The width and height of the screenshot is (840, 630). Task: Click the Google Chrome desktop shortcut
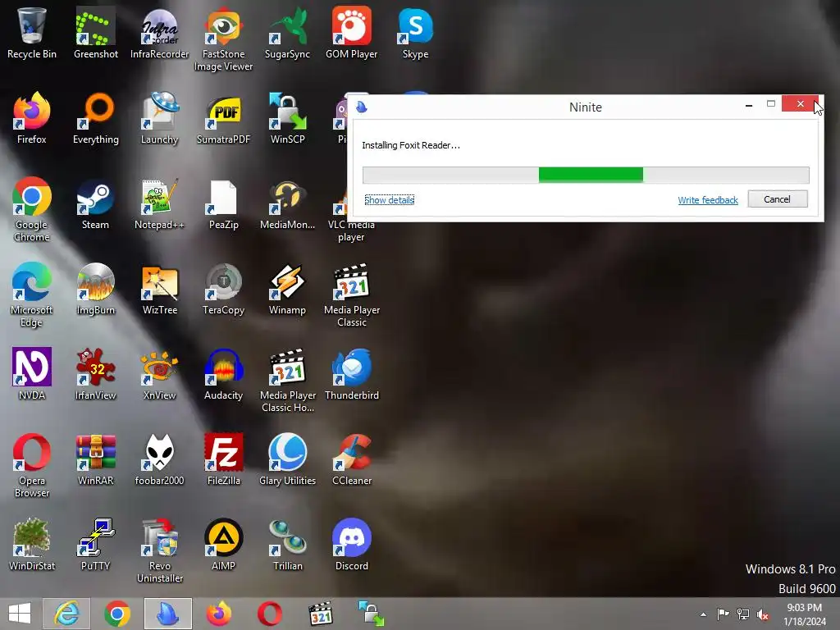(x=32, y=209)
